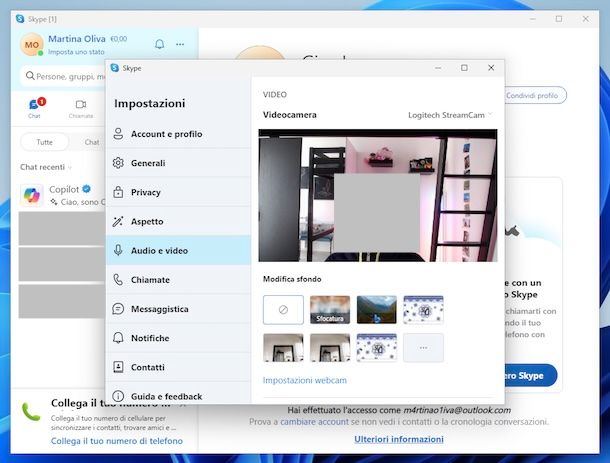Click the Martina Oliva profile name
This screenshot has width=610, height=463.
tap(77, 39)
